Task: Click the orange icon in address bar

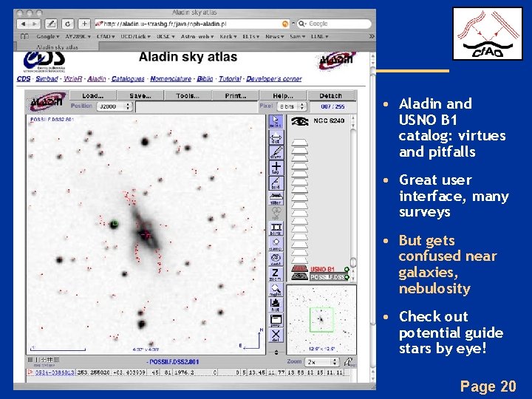Action: point(285,24)
